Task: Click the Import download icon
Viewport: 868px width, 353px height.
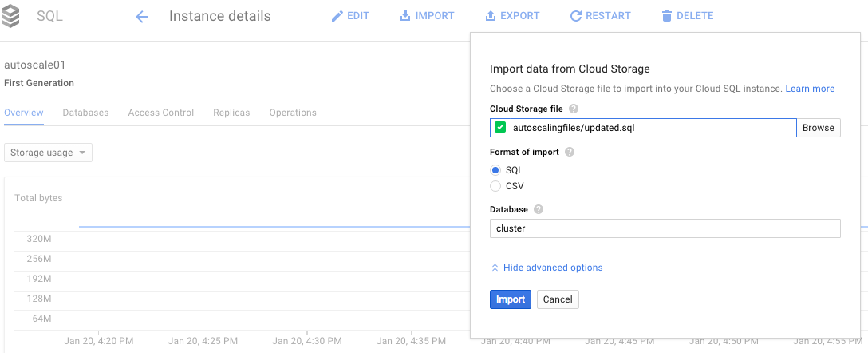Action: pos(405,16)
